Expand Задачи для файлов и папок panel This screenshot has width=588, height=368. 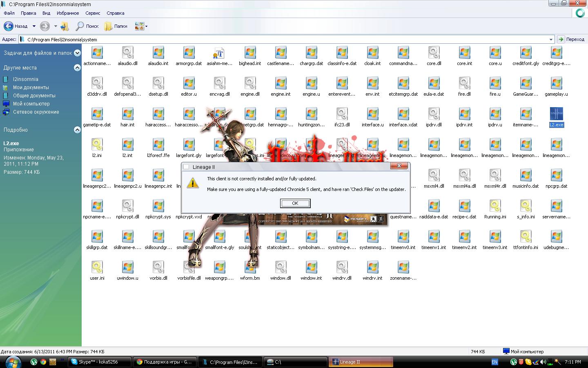point(77,53)
